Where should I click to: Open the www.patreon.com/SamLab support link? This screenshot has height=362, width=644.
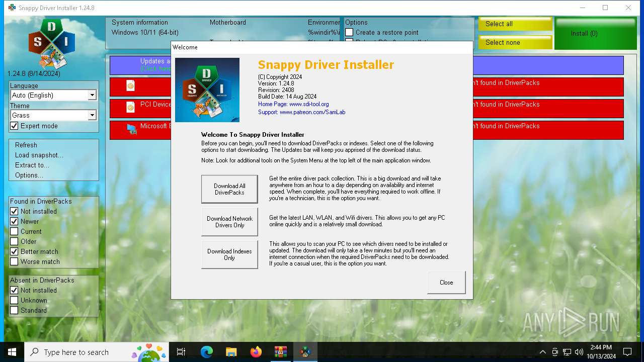(312, 112)
